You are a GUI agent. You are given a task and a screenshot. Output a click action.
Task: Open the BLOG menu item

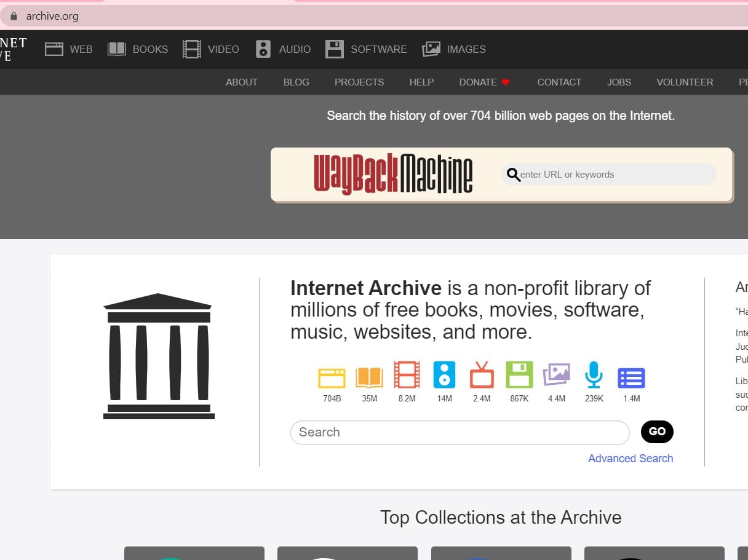296,82
